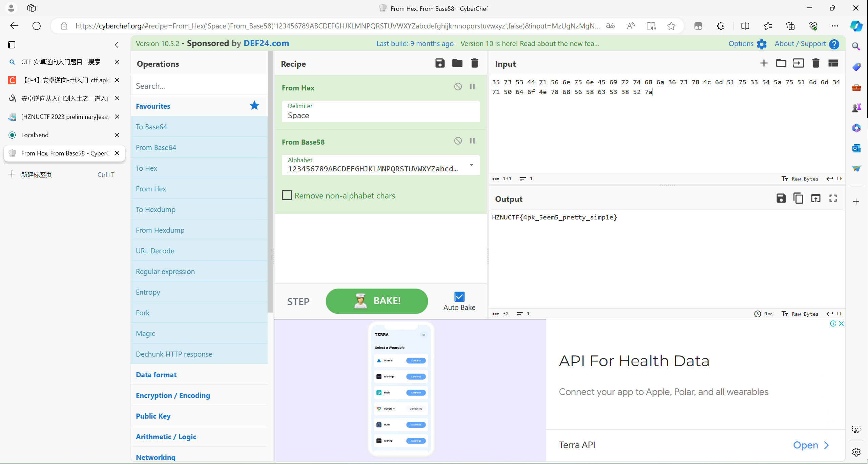Open browser Settings and more menu
868x464 pixels.
(835, 26)
